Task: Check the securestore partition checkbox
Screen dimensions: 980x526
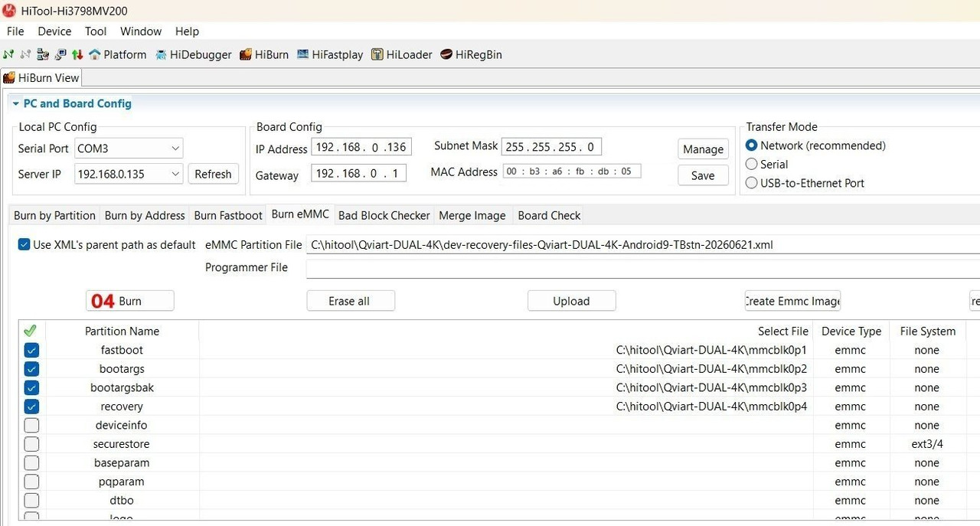Action: [31, 444]
